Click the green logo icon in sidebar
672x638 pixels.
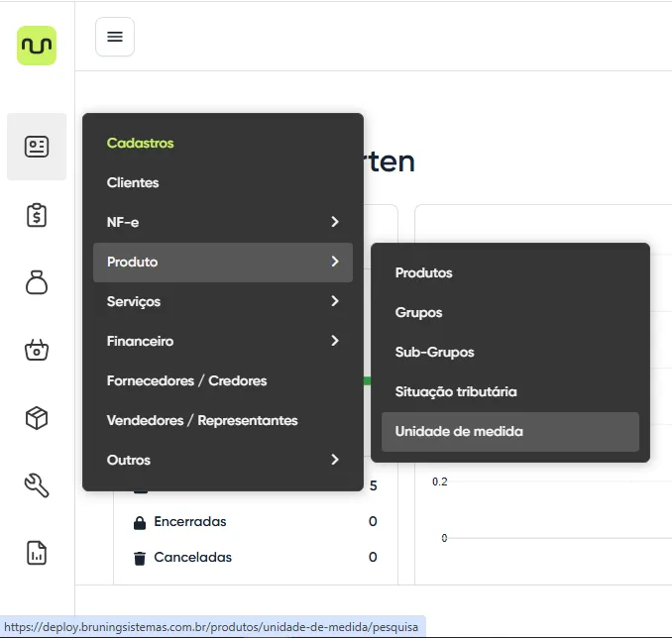tap(37, 46)
